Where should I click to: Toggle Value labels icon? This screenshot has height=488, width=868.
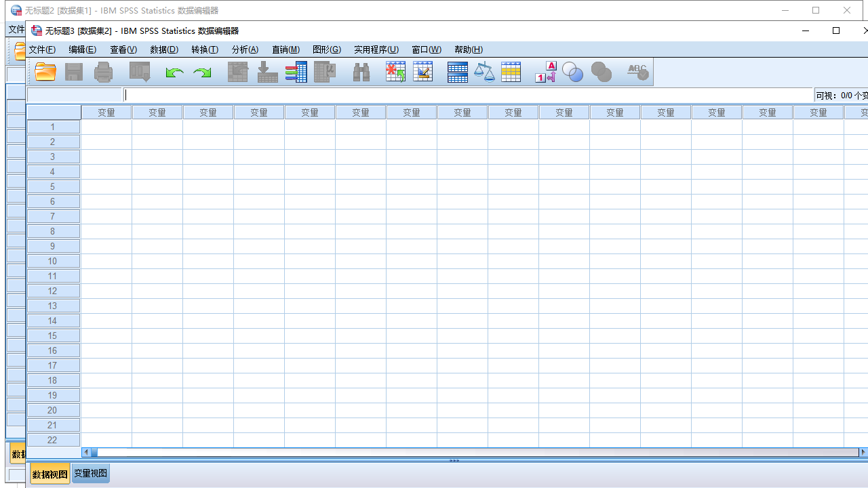(x=546, y=72)
